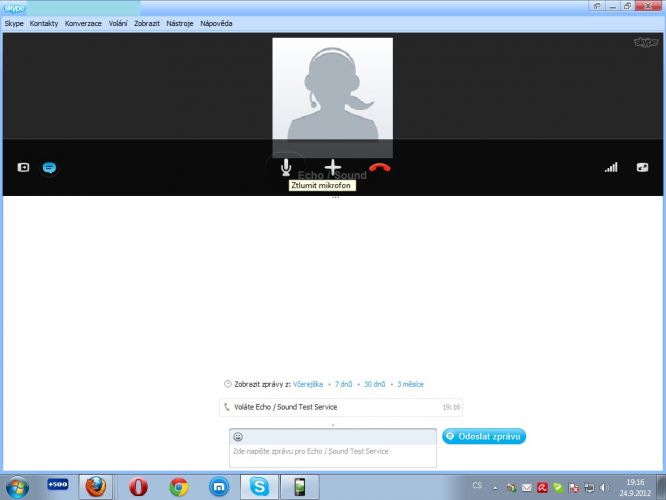Open the Nástroje menu
This screenshot has height=500, width=666.
pos(180,23)
